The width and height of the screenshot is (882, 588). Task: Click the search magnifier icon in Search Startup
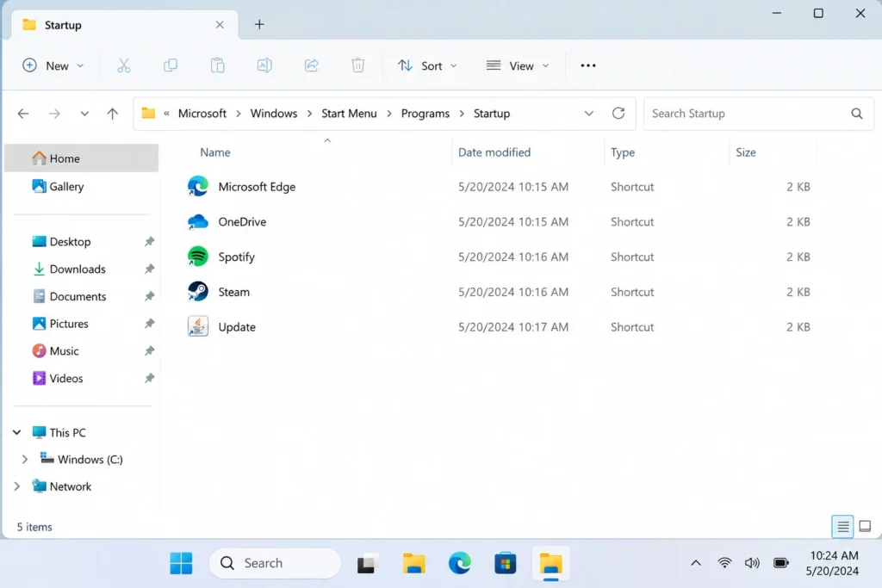[x=857, y=114]
